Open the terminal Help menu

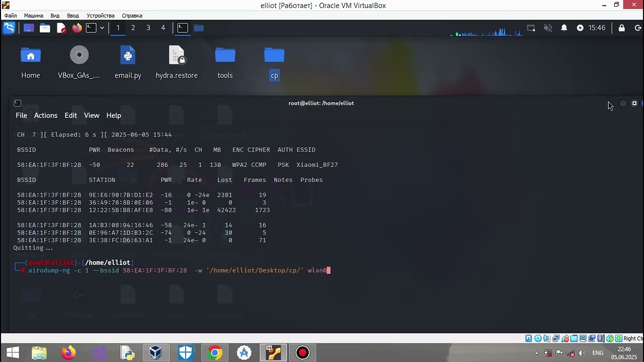[x=114, y=115]
